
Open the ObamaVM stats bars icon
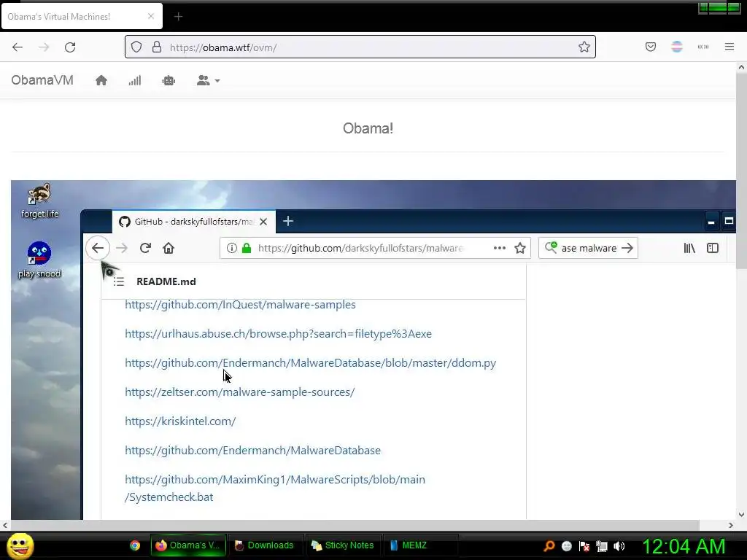point(135,80)
